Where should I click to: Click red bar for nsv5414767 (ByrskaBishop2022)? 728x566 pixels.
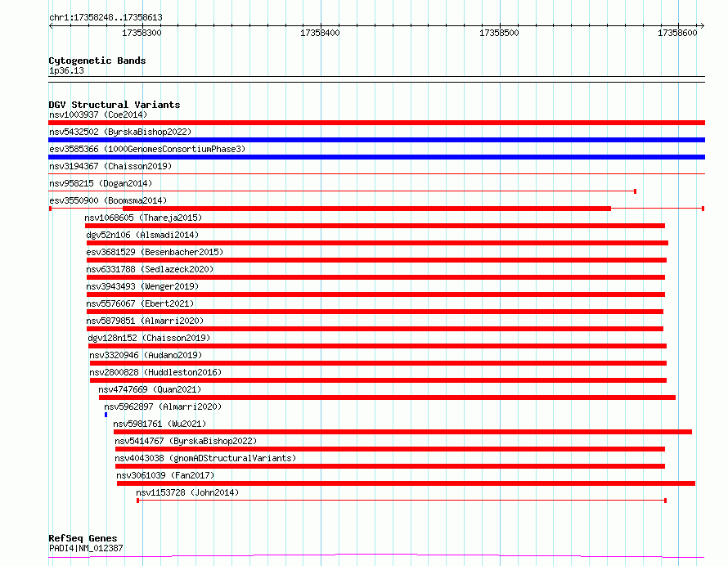click(390, 449)
